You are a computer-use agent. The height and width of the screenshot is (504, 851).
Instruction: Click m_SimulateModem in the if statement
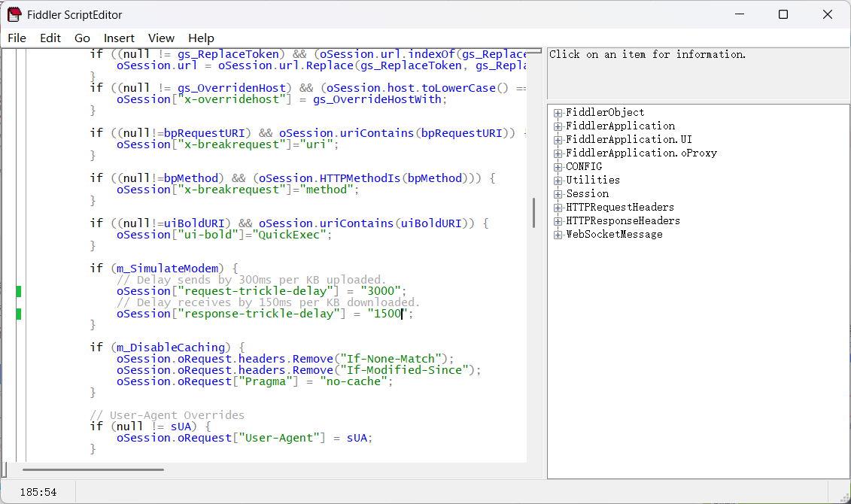point(167,269)
